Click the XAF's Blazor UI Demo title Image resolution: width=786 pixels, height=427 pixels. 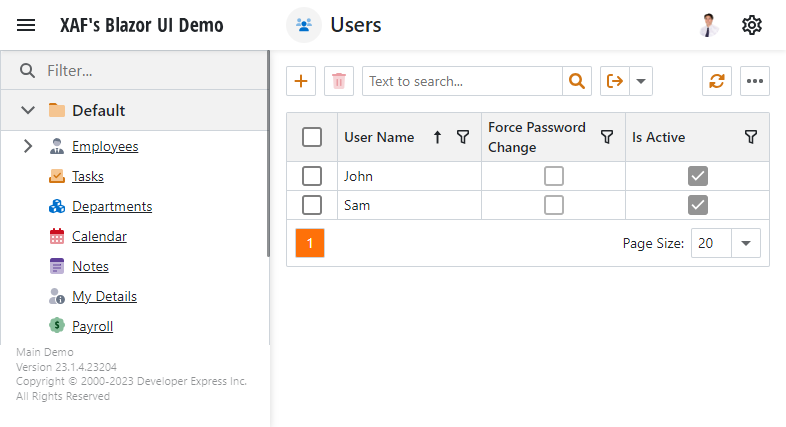point(142,25)
